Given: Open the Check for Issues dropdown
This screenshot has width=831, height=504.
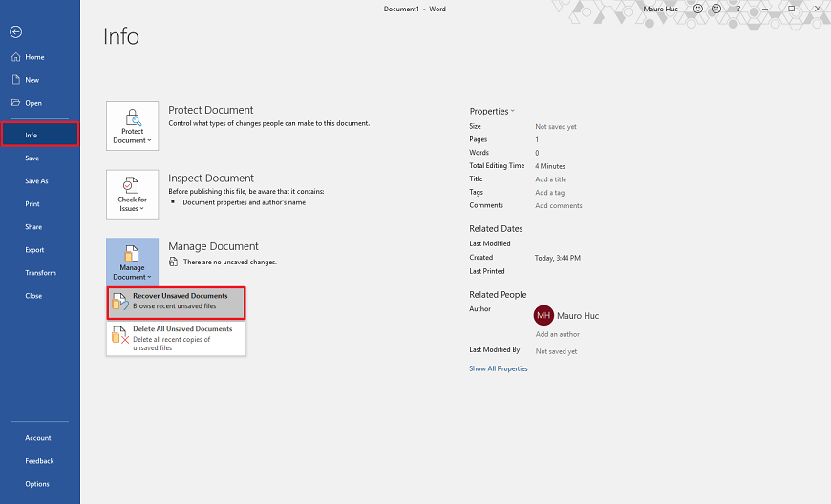Looking at the screenshot, I should tap(132, 194).
